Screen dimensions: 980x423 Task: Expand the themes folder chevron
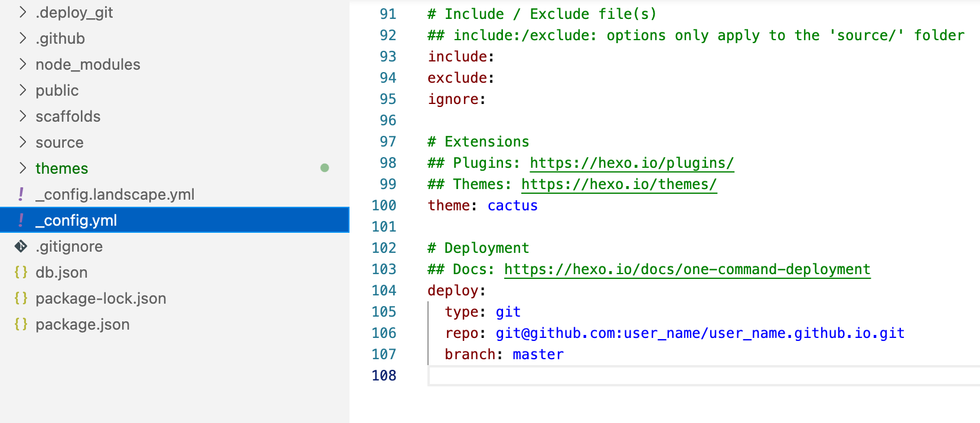click(x=23, y=168)
